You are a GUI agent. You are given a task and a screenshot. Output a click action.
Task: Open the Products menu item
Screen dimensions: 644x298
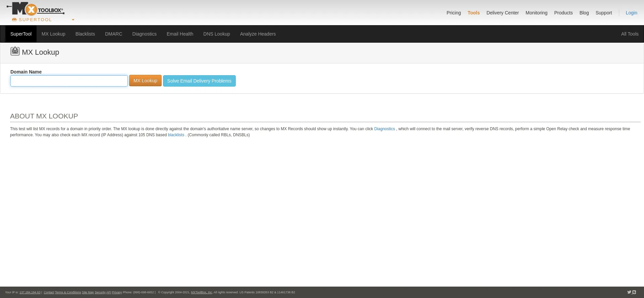[x=563, y=13]
